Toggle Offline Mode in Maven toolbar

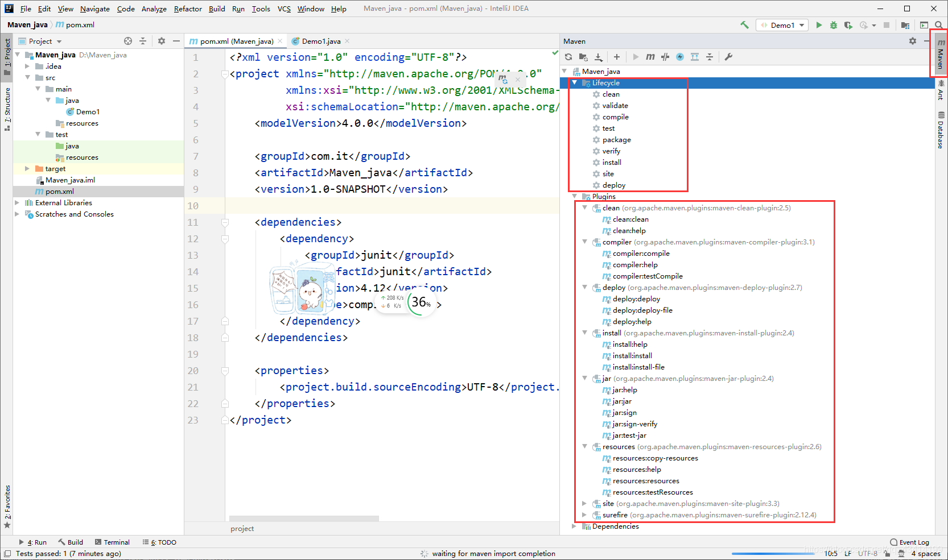coord(665,57)
